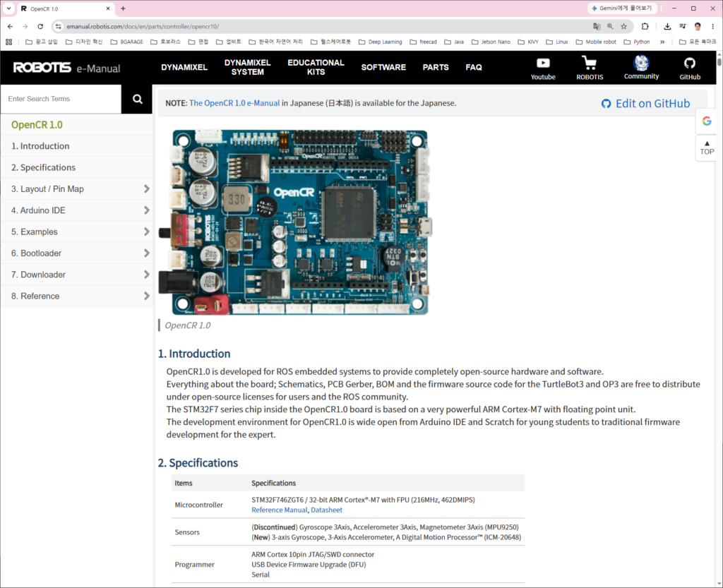The image size is (723, 588).
Task: Open the Youtube icon link in header
Action: 543,68
